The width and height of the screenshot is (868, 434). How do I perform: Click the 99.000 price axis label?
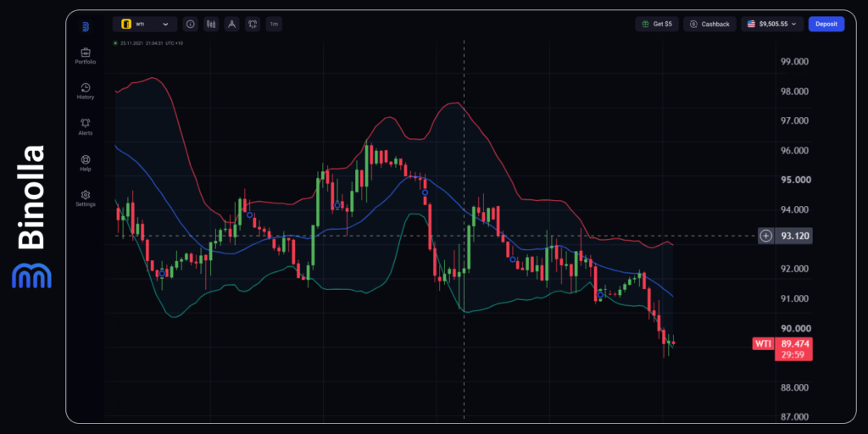coord(794,61)
